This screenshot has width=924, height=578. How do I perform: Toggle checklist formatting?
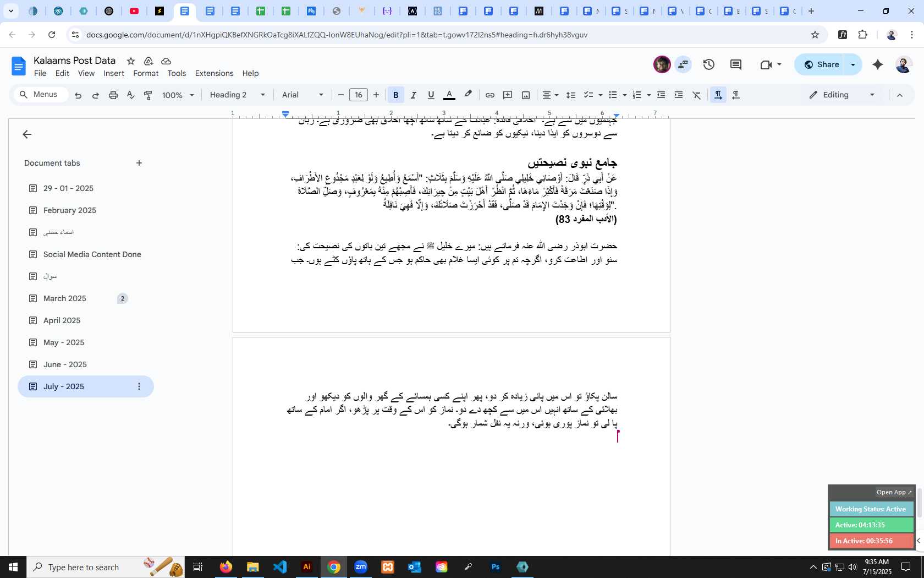[588, 95]
